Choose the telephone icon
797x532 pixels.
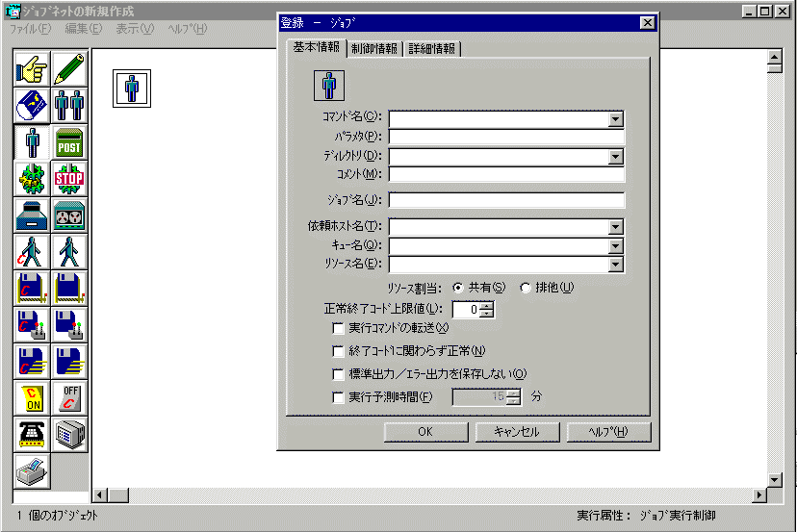pyautogui.click(x=32, y=435)
